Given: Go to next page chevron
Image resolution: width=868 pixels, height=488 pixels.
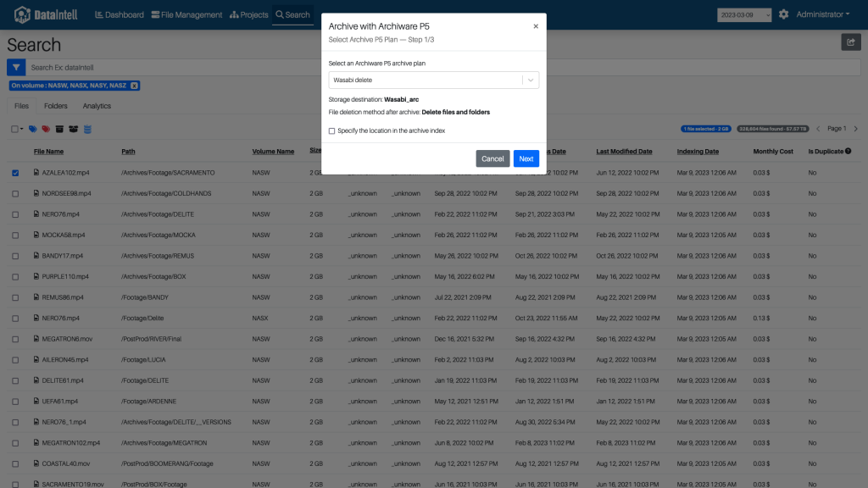Looking at the screenshot, I should (856, 129).
